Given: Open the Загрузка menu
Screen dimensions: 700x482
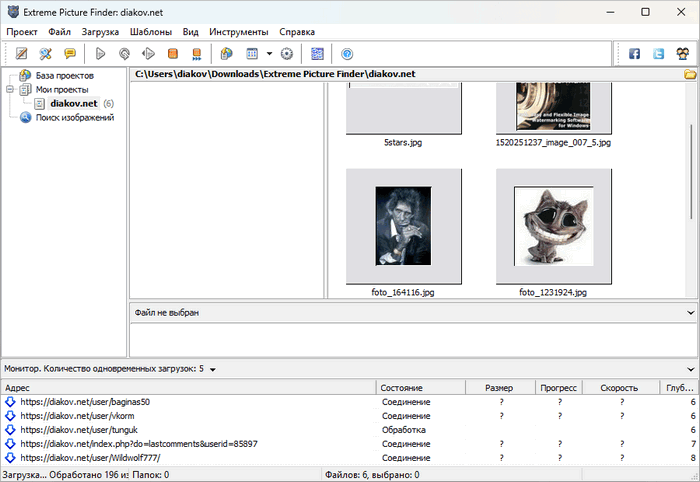Looking at the screenshot, I should click(100, 31).
